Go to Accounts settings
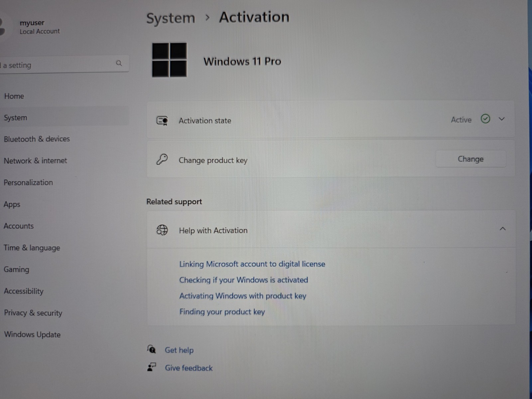Viewport: 532px width, 399px height. coord(19,226)
